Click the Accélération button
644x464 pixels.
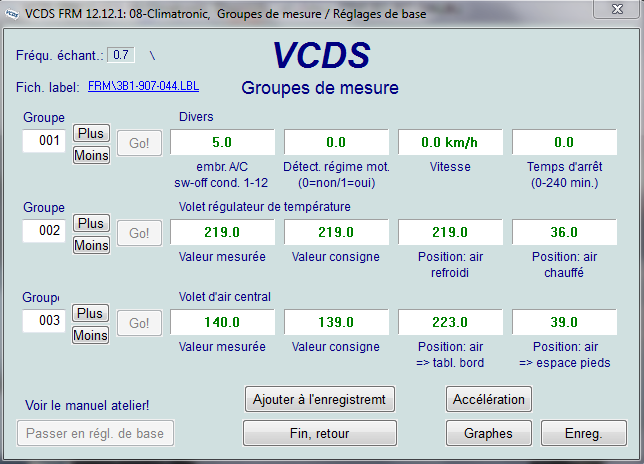pos(489,399)
